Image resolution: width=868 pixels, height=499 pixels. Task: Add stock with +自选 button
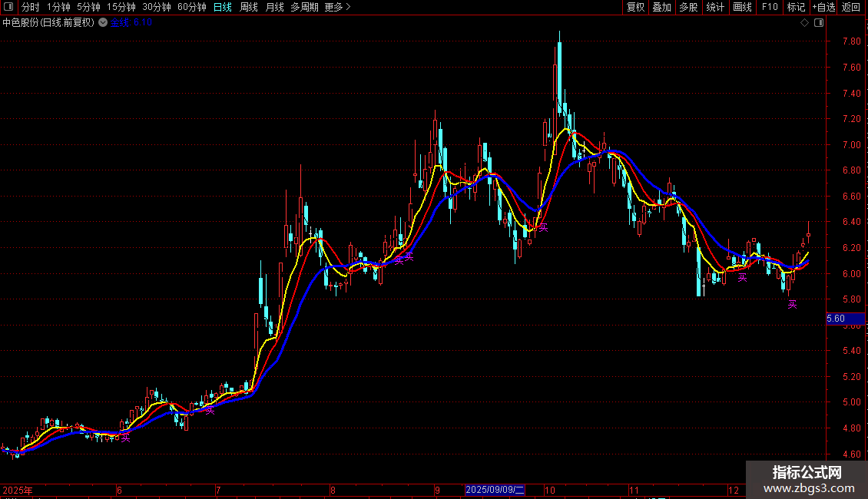pos(823,7)
